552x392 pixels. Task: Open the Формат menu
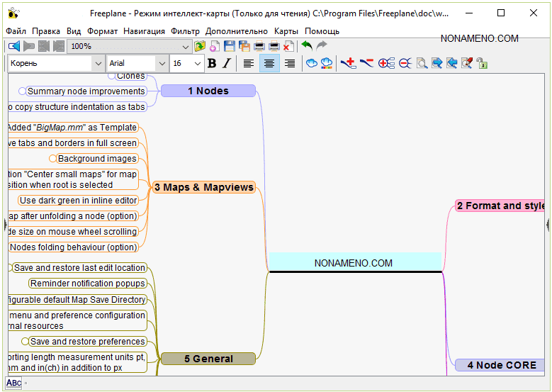tap(102, 31)
